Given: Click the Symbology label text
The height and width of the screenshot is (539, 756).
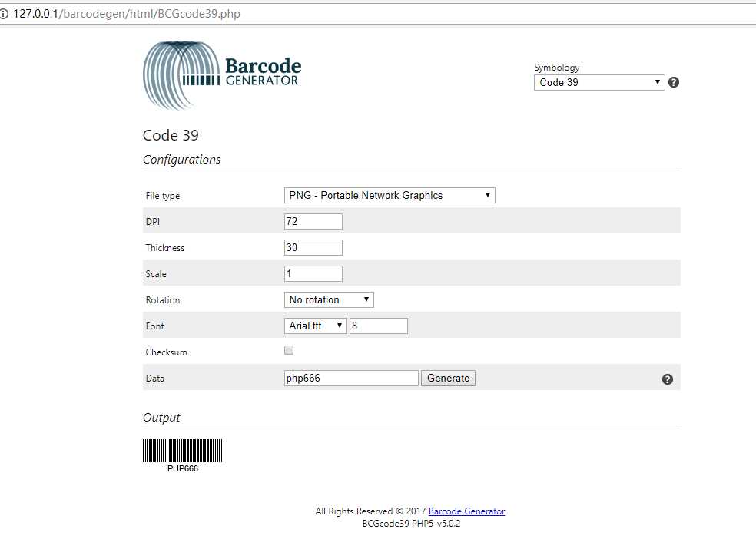Looking at the screenshot, I should pyautogui.click(x=556, y=68).
